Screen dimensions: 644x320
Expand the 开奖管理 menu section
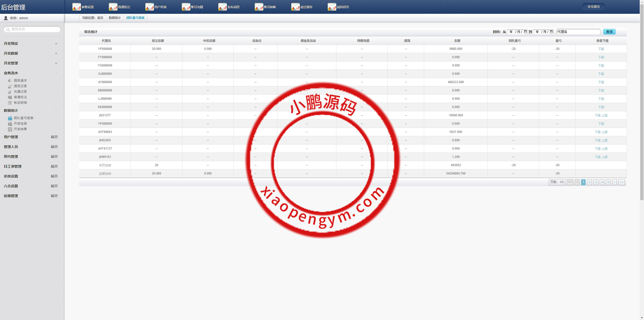point(56,63)
